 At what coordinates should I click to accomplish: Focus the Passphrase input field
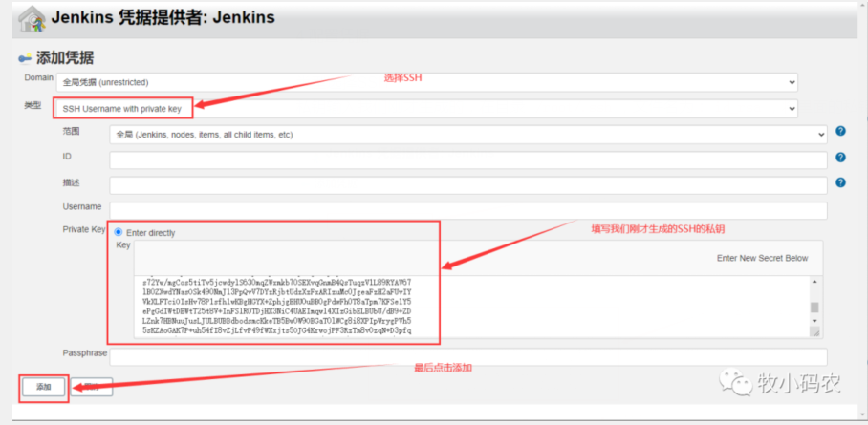[468, 357]
